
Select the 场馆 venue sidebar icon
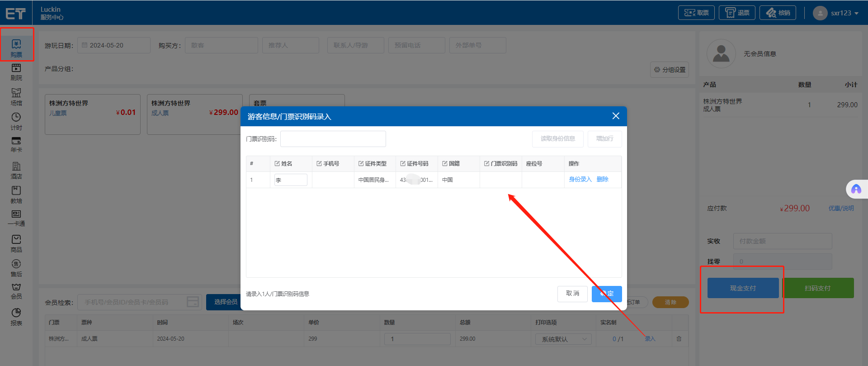16,96
